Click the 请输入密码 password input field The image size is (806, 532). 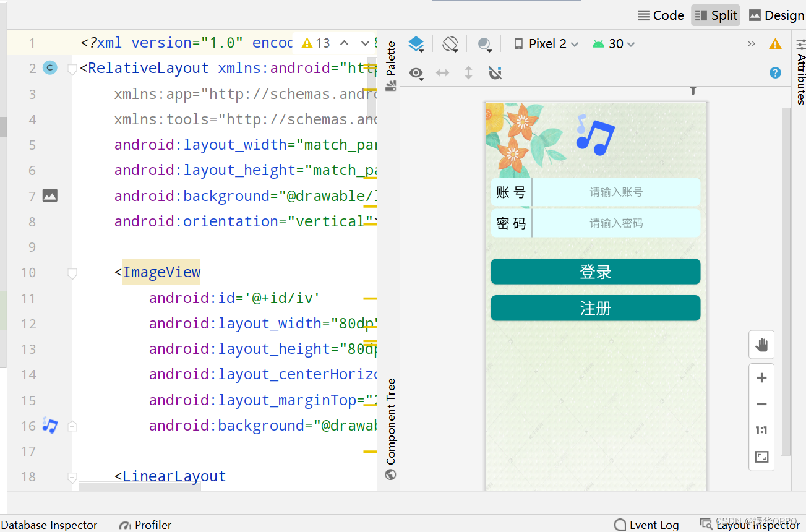click(615, 223)
